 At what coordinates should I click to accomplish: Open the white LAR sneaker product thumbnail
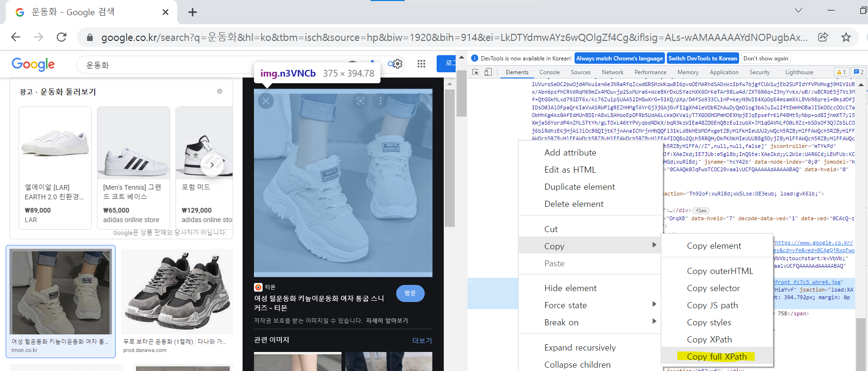tap(55, 143)
